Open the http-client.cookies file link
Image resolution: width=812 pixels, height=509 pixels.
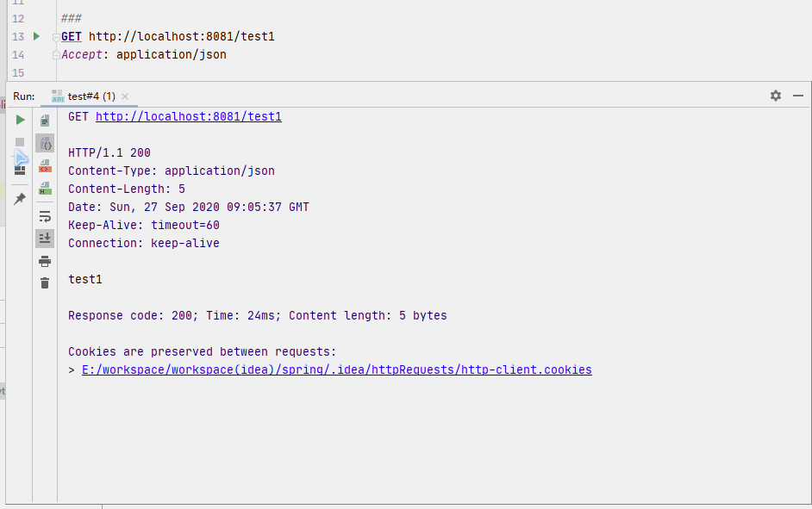coord(336,369)
